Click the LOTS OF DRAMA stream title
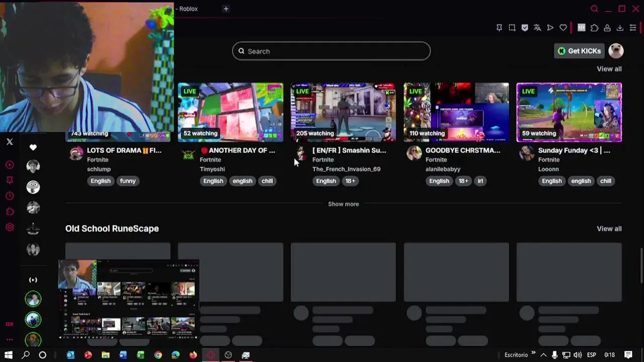The image size is (644, 362). pyautogui.click(x=124, y=150)
